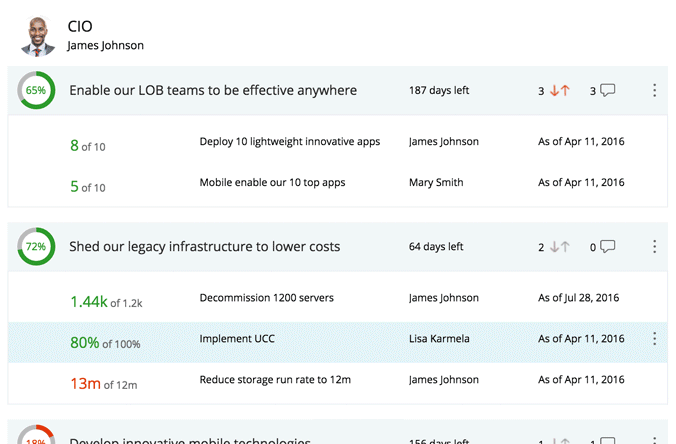Click the 72% progress ring
The image size is (676, 444).
[x=36, y=247]
